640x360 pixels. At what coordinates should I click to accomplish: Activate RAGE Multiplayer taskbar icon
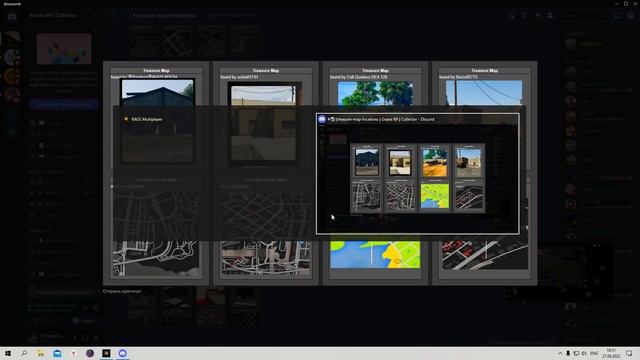coord(106,353)
